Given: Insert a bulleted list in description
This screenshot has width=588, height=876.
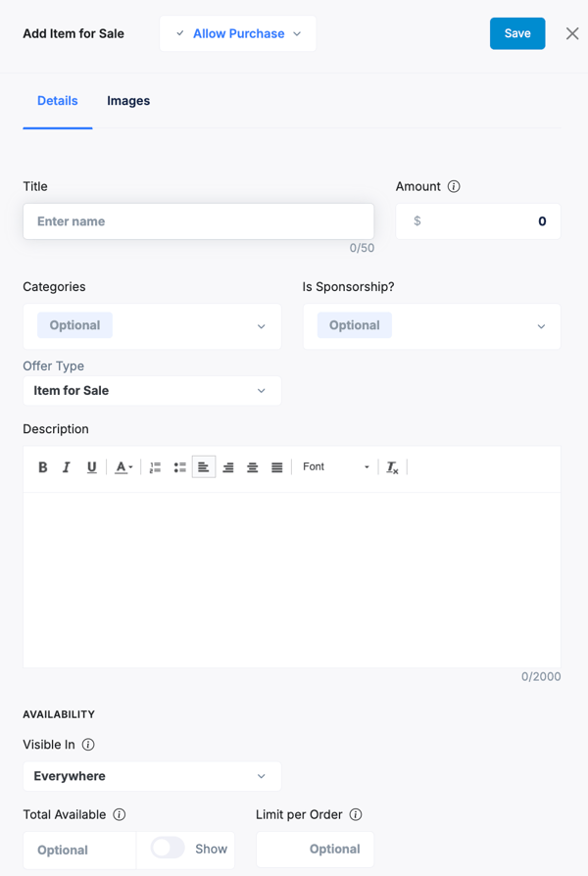Looking at the screenshot, I should [179, 467].
